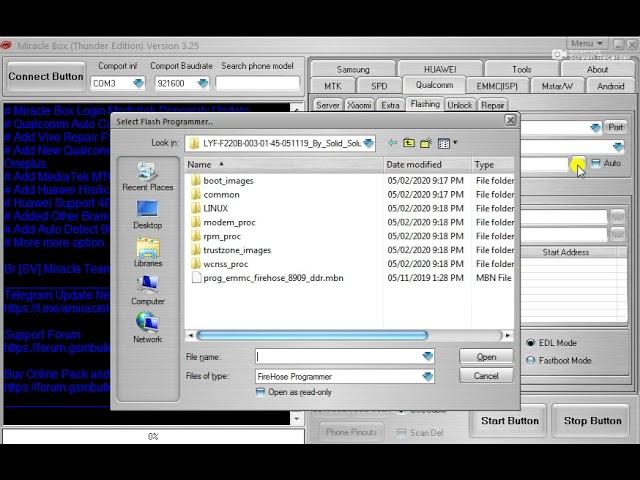Open the MTK tab
This screenshot has width=640, height=480.
(333, 86)
